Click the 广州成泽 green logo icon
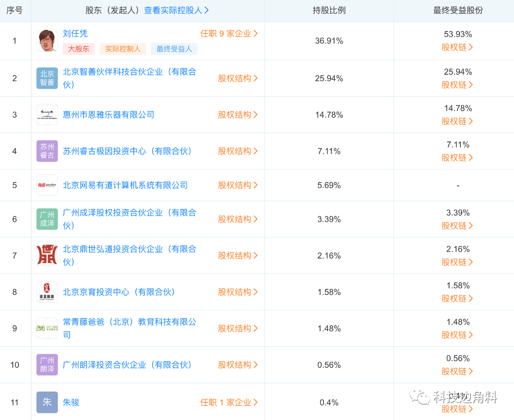 [47, 219]
